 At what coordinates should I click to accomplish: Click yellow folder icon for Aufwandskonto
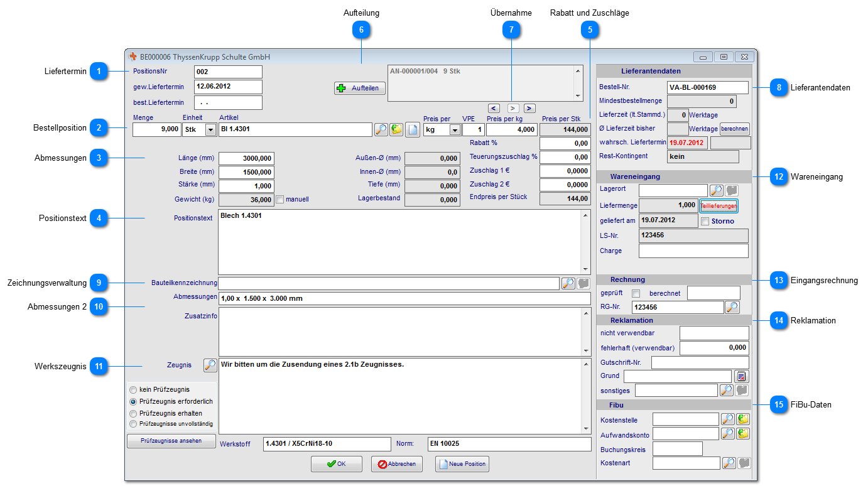coord(743,433)
